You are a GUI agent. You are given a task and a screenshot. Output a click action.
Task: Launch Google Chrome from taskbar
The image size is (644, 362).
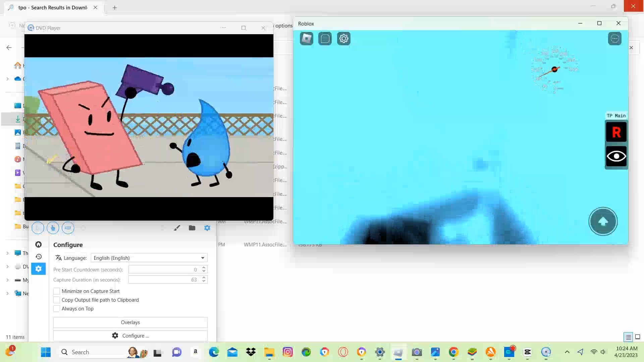(453, 352)
